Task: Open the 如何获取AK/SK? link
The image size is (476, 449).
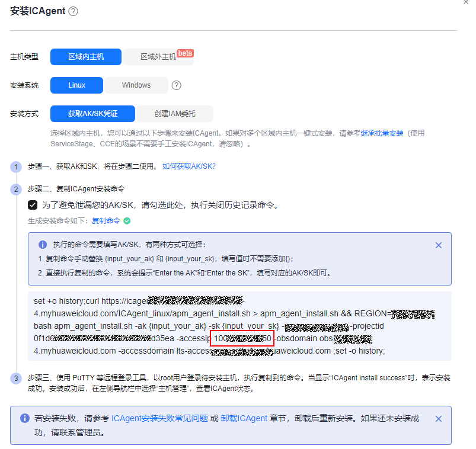Action: pos(189,166)
